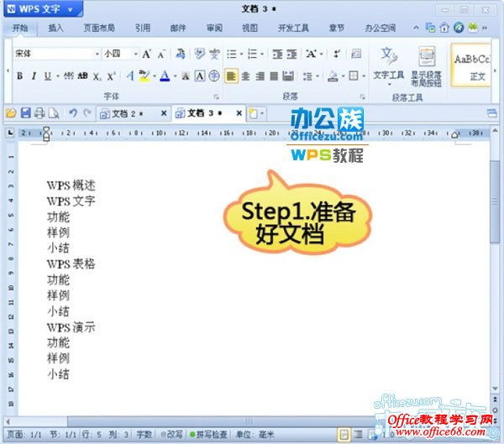
Task: Open the font name 宋体 dropdown
Action: (x=97, y=54)
